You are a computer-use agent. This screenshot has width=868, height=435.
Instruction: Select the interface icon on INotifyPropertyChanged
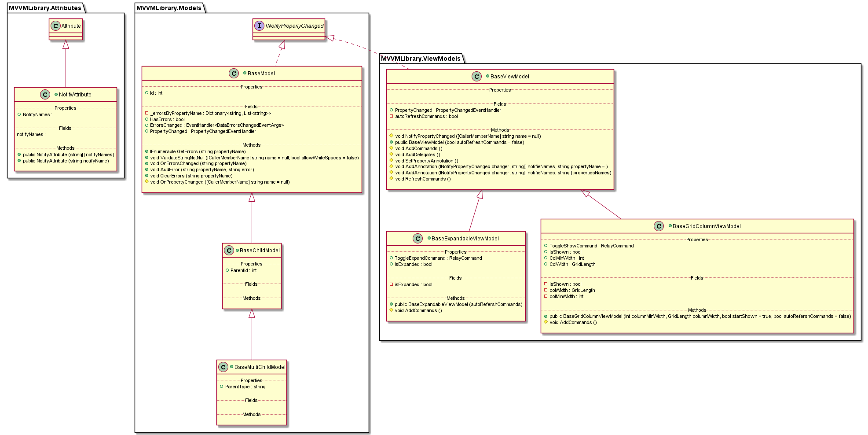259,26
